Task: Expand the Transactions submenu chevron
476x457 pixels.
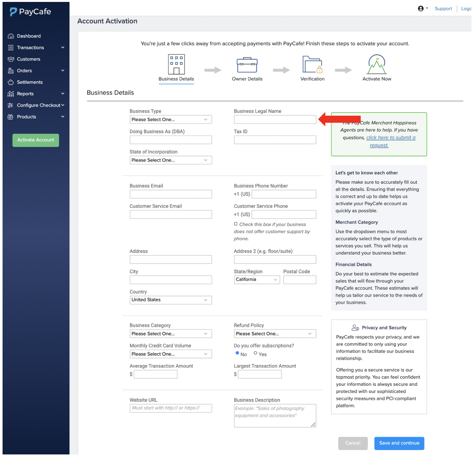Action: [63, 48]
